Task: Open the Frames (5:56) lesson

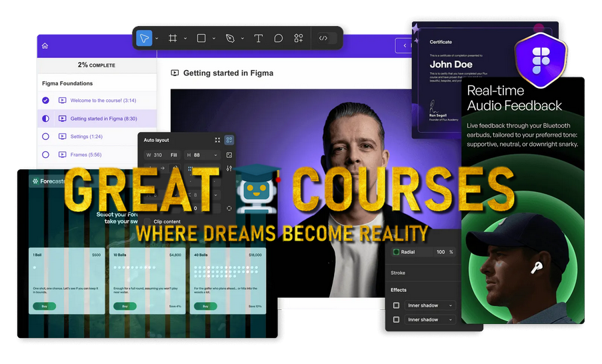Action: pyautogui.click(x=85, y=155)
